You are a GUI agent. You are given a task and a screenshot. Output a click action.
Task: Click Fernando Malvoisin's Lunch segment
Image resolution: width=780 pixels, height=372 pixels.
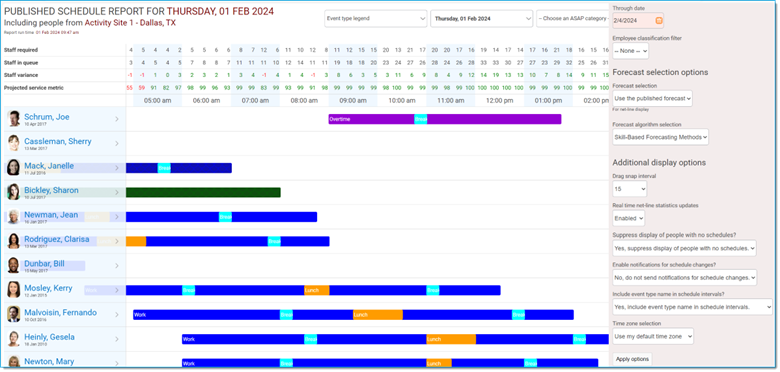378,315
